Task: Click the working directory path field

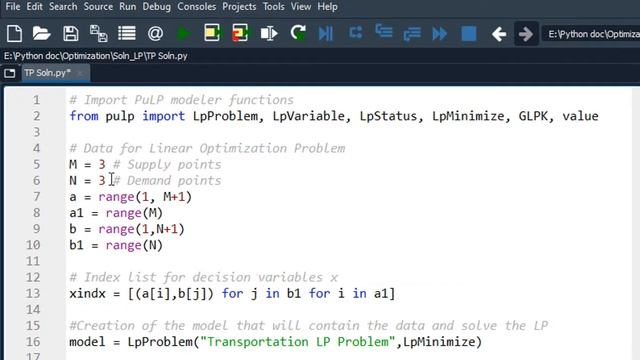Action: [592, 34]
